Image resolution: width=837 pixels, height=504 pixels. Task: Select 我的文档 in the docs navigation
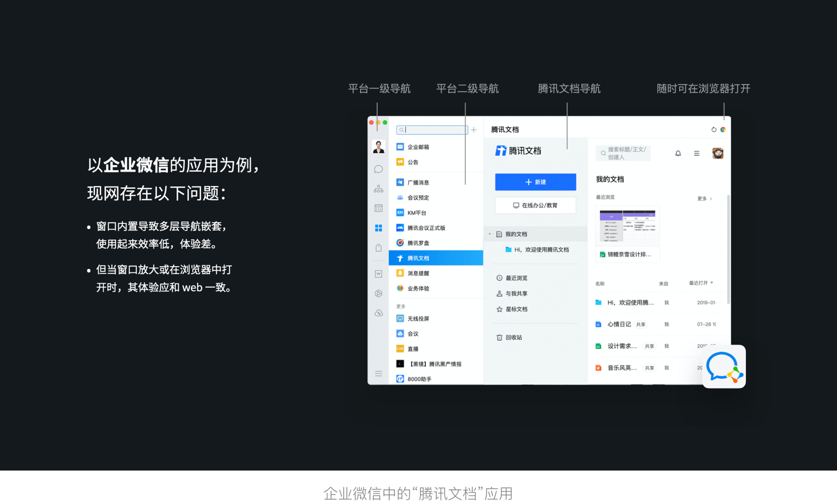tap(536, 234)
